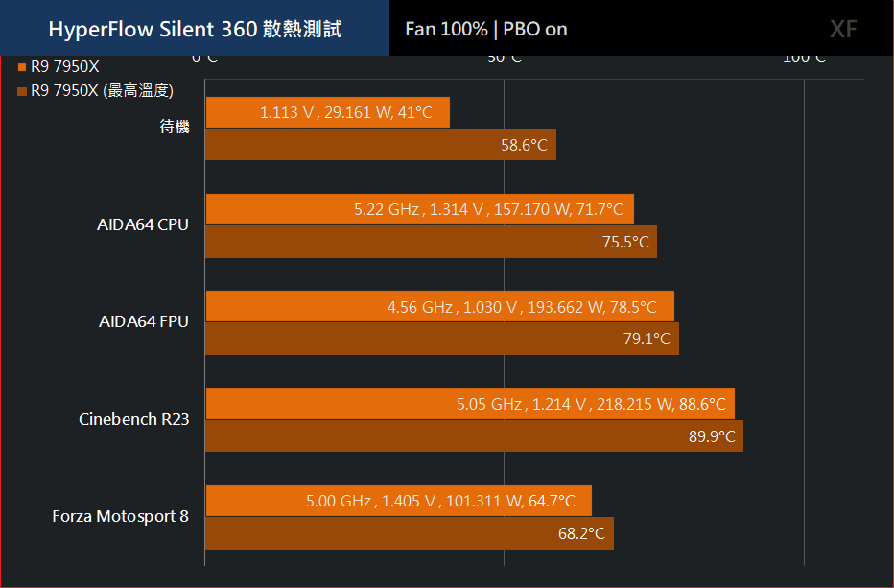Select the Fan 100% | PBO on header
894x588 pixels.
click(x=485, y=29)
